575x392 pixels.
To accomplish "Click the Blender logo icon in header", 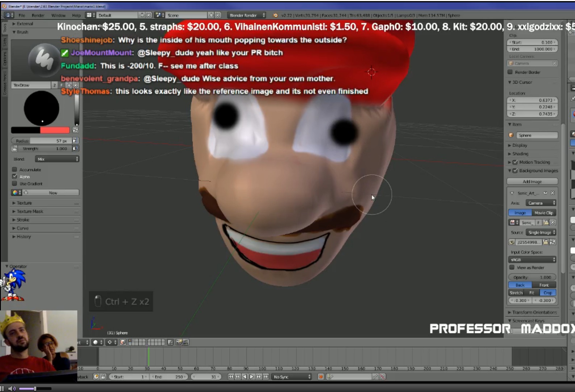I will 275,15.
